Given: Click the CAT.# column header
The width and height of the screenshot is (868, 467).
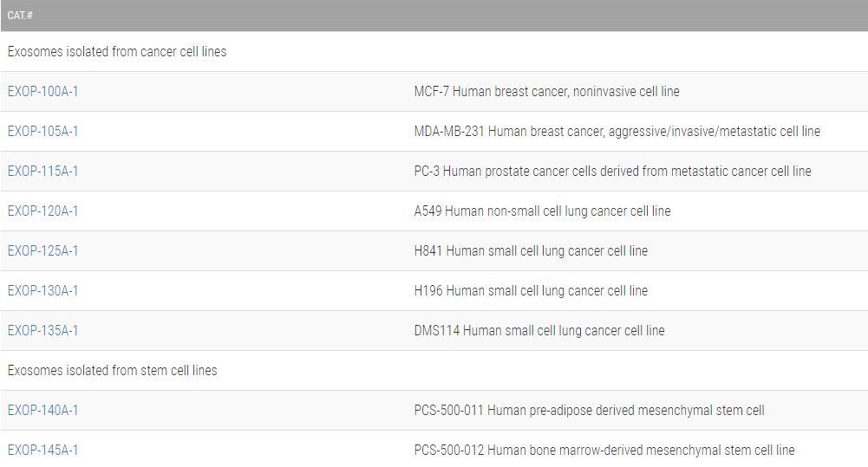Looking at the screenshot, I should click(x=21, y=16).
